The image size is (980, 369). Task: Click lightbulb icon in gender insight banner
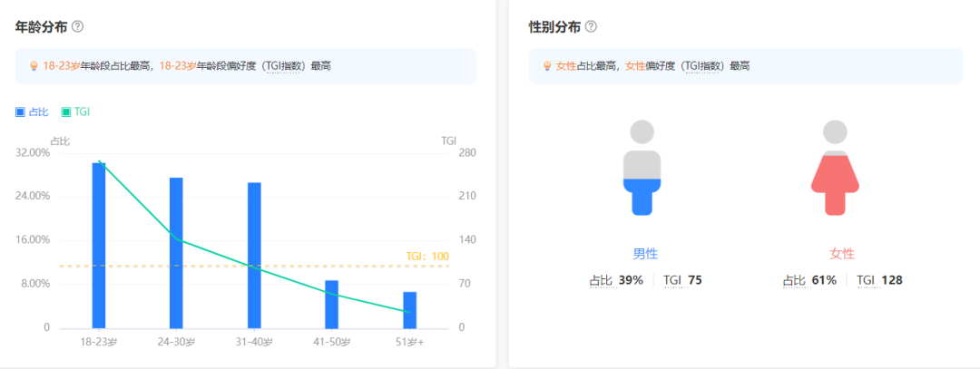pos(547,66)
